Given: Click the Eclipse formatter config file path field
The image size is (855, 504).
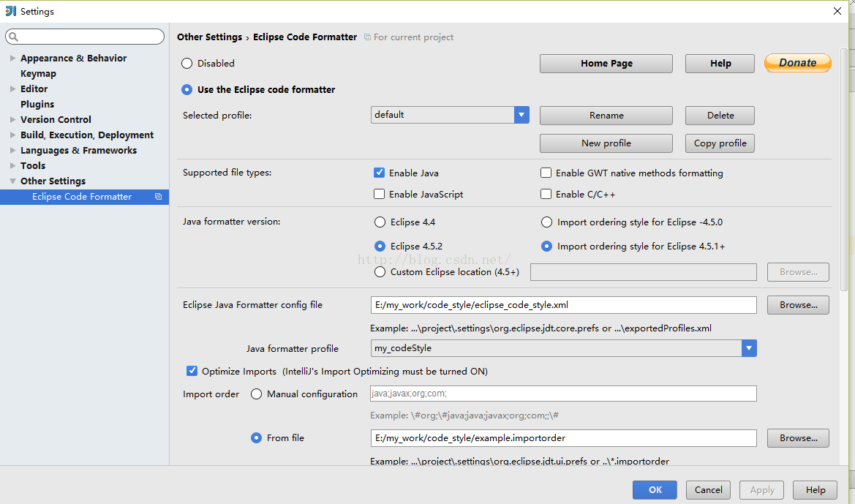Looking at the screenshot, I should click(x=563, y=305).
